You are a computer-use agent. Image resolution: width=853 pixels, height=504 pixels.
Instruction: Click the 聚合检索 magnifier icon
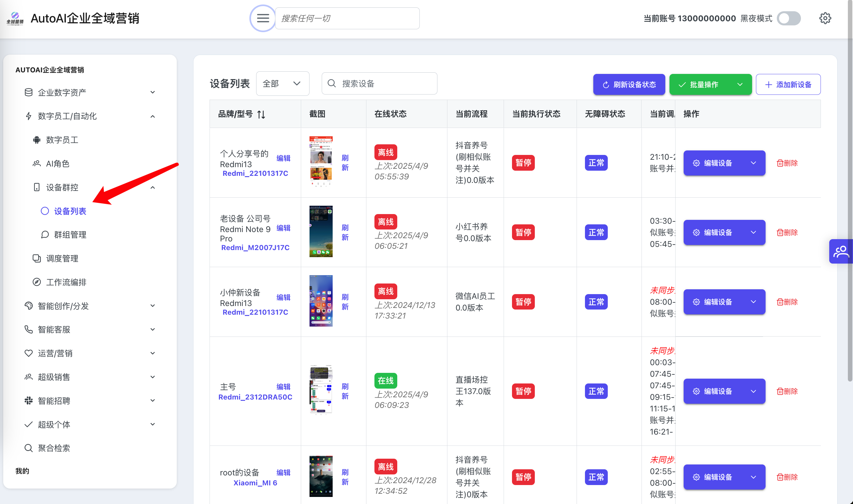(29, 448)
